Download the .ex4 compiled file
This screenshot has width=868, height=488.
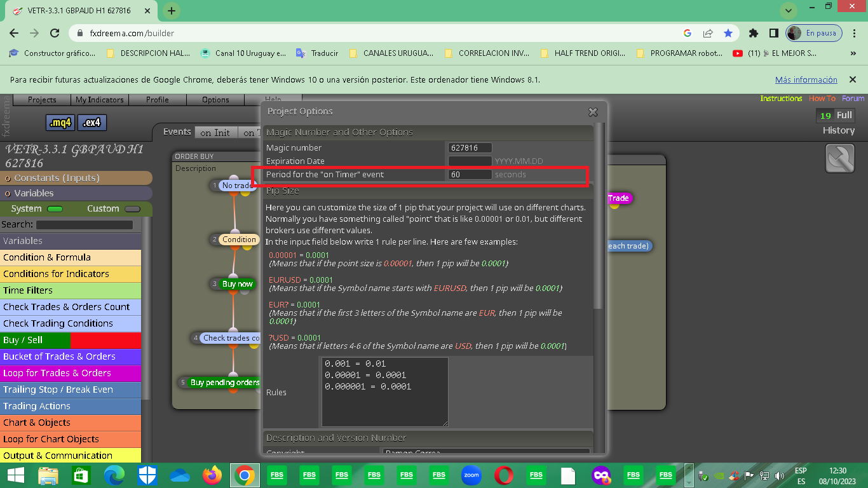pyautogui.click(x=92, y=123)
